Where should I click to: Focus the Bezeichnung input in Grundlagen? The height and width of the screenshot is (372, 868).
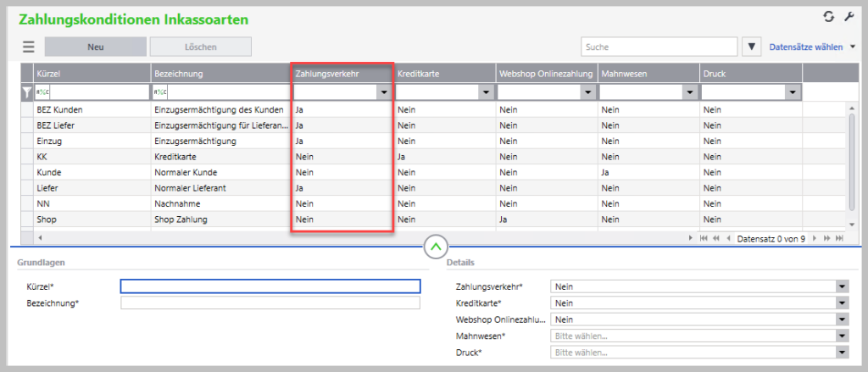tap(270, 303)
